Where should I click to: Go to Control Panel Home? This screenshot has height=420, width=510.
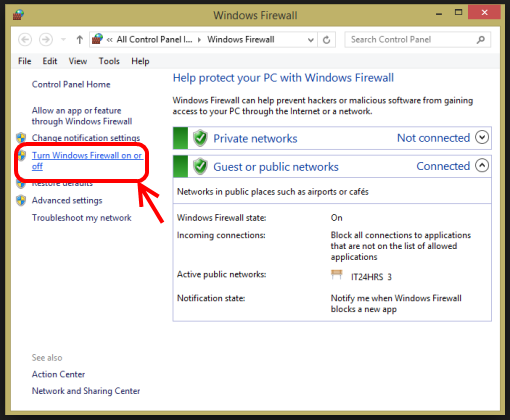click(71, 84)
